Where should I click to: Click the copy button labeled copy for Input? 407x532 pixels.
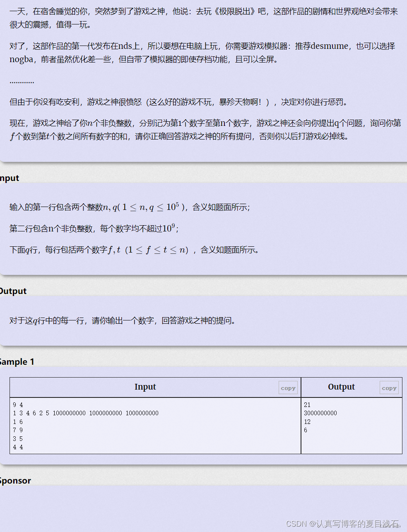click(288, 387)
